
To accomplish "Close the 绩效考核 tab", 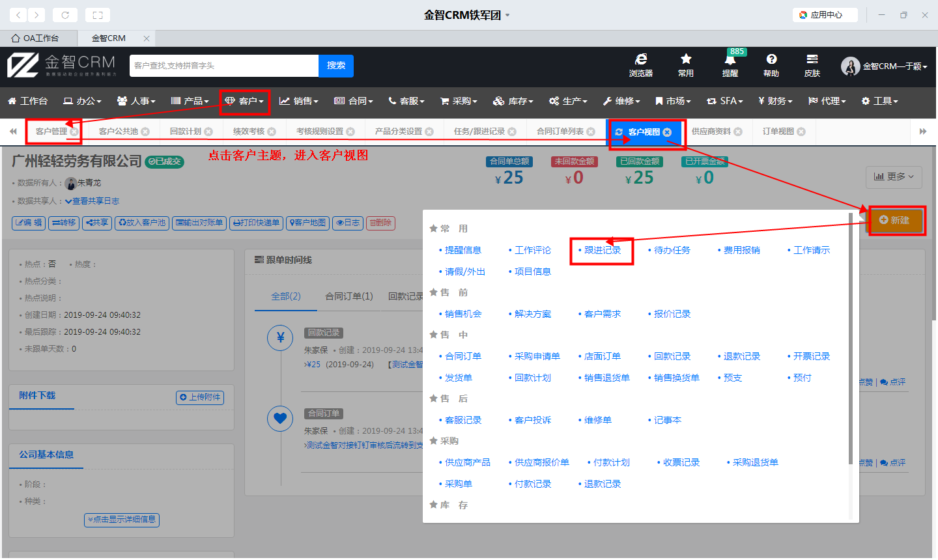I will tap(272, 132).
